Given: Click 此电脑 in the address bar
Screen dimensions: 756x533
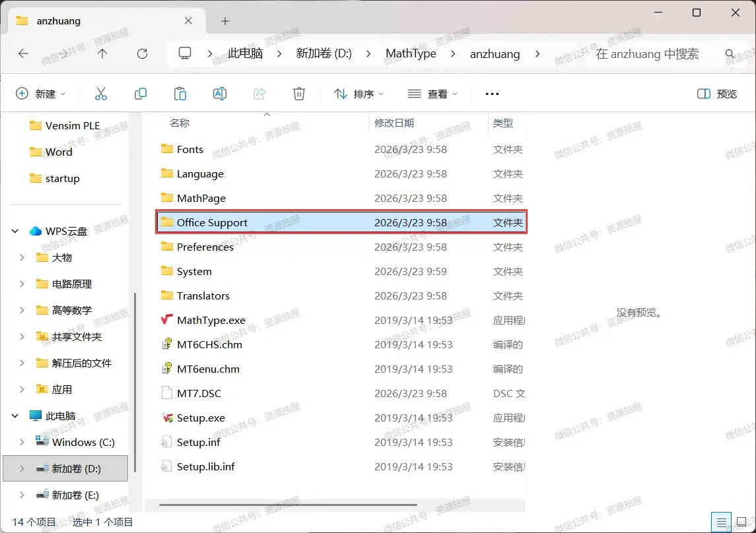Looking at the screenshot, I should pyautogui.click(x=246, y=53).
